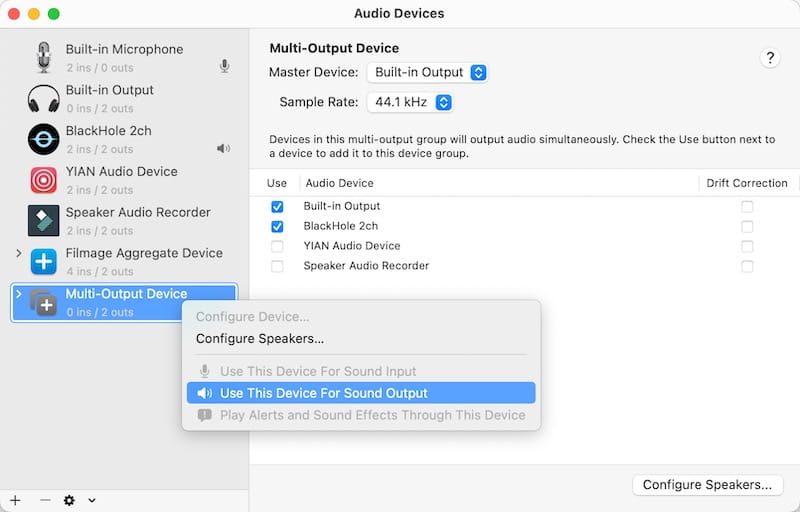Screen dimensions: 800x512
Task: Click the help question mark button
Action: coord(769,58)
